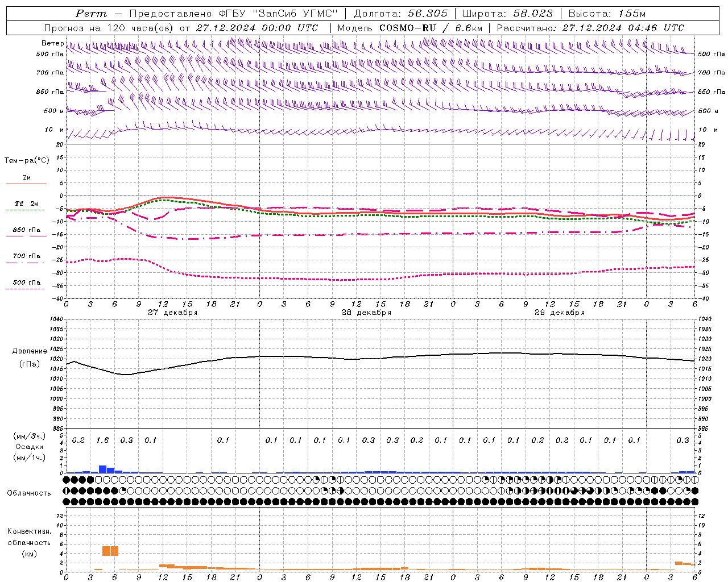This screenshot has width=728, height=582.
Task: Click the "500 гПа" temperature legend entry
Action: pyautogui.click(x=26, y=282)
